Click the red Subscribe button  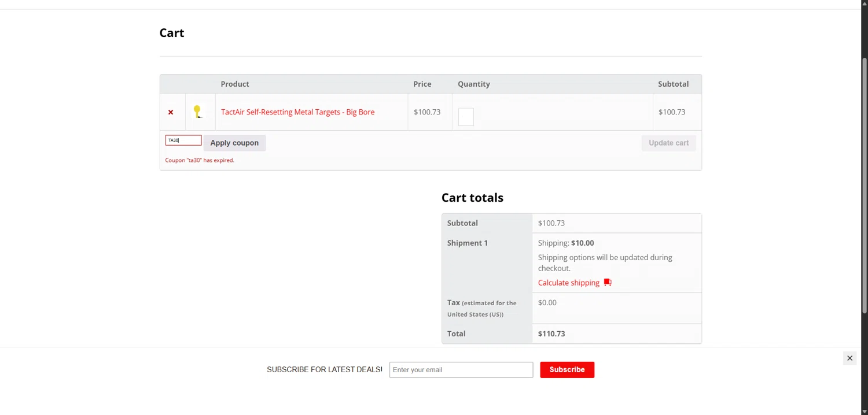[x=567, y=370]
